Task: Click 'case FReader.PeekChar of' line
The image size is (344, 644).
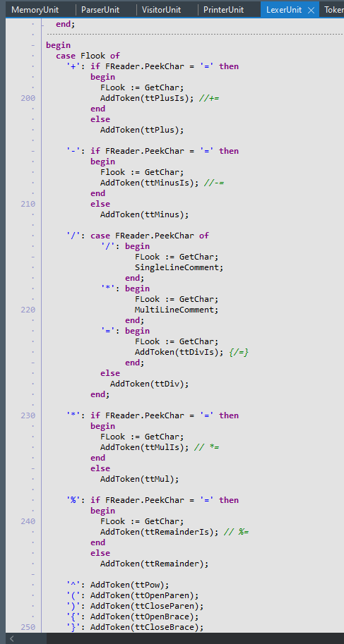Action: tap(150, 236)
